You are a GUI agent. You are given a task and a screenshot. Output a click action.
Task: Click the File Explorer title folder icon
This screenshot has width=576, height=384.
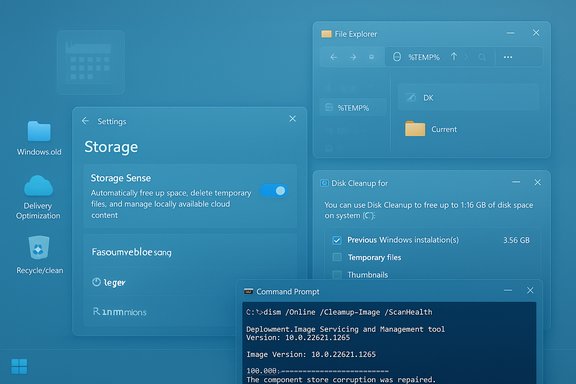[x=326, y=34]
